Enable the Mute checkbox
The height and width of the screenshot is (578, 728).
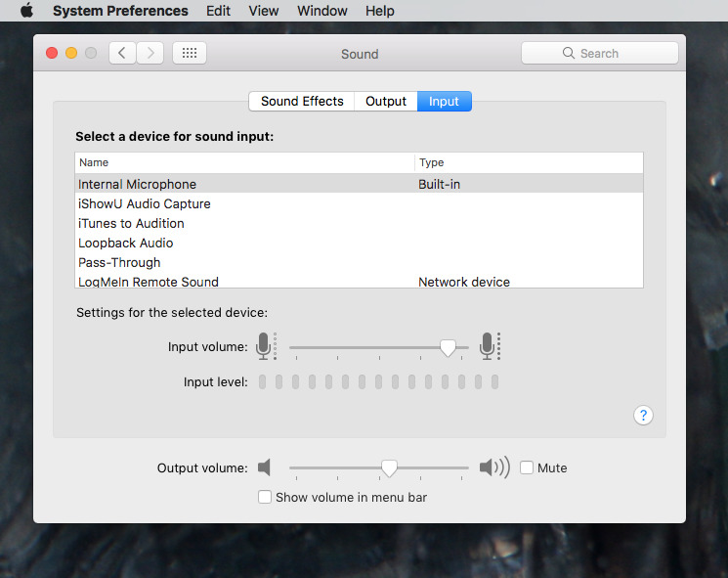click(x=527, y=467)
